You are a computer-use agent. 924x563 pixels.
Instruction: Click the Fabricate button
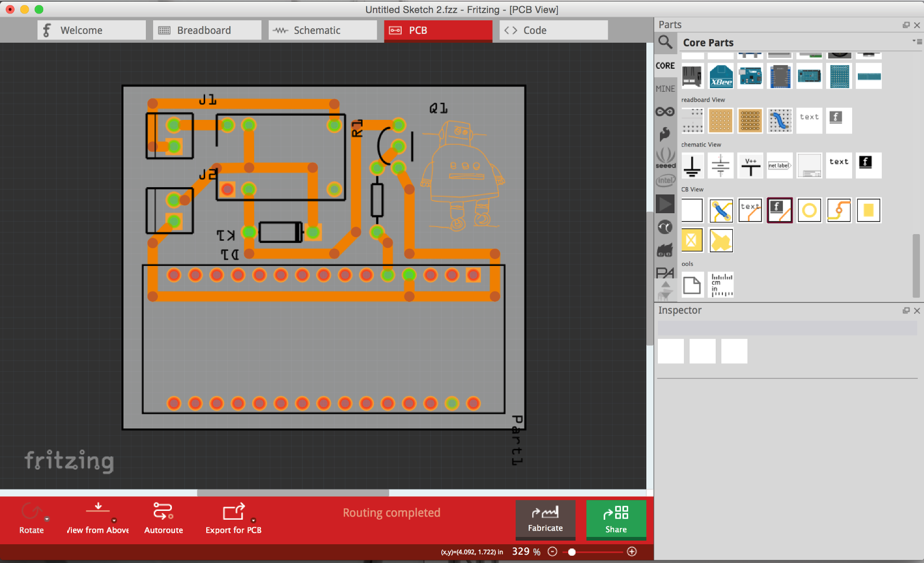[x=545, y=520]
